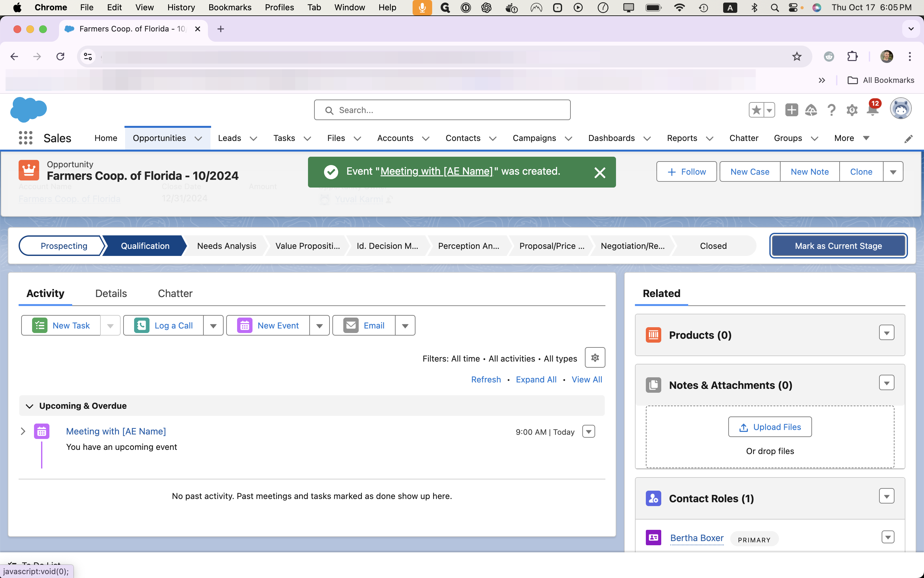Viewport: 924px width, 578px height.
Task: Click the Salesforce cloud logo
Action: [x=29, y=110]
